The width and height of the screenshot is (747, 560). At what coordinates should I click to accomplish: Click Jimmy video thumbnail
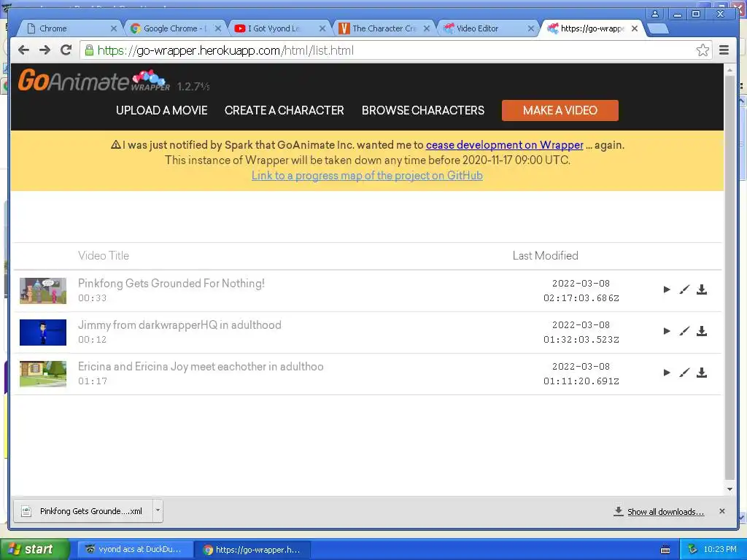[43, 332]
